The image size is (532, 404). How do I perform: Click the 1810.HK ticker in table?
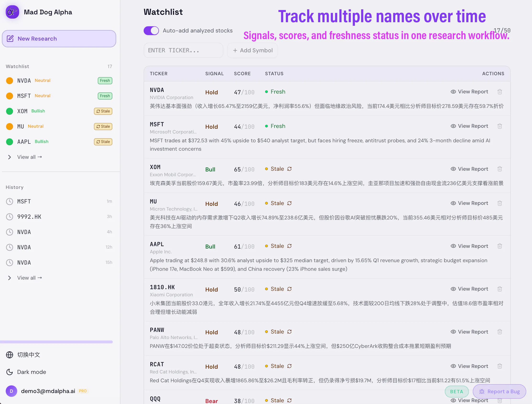162,287
